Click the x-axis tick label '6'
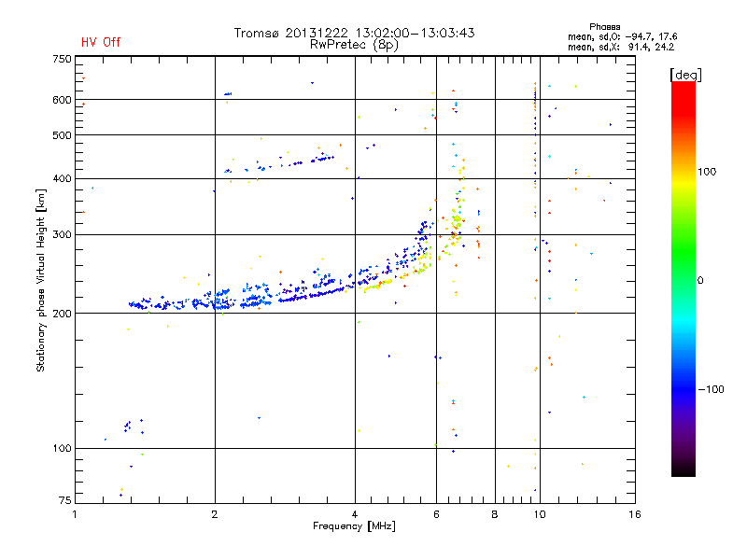This screenshot has height=560, width=747. pos(436,514)
